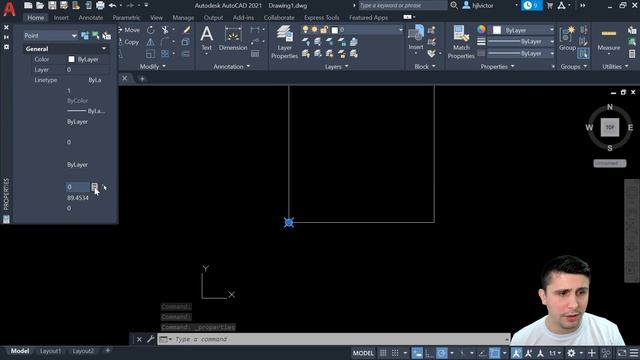Toggle Clean Screen in status bar
Viewport: 640px width, 360px height.
tap(621, 353)
